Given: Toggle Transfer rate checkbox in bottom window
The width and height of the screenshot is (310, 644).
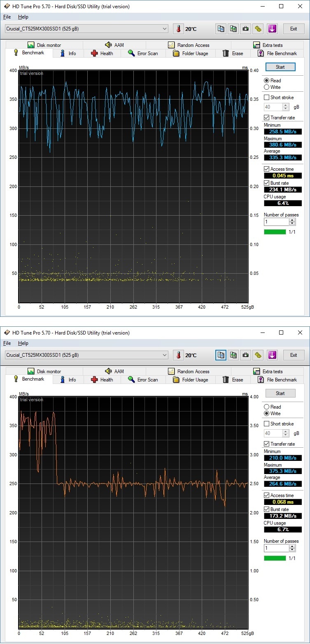Looking at the screenshot, I should point(267,444).
